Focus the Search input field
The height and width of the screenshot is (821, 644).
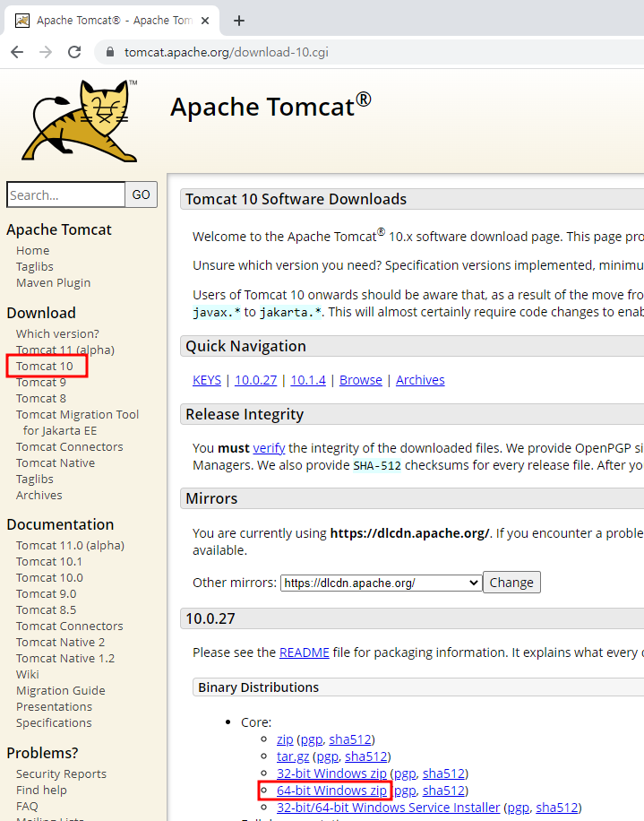click(x=66, y=194)
